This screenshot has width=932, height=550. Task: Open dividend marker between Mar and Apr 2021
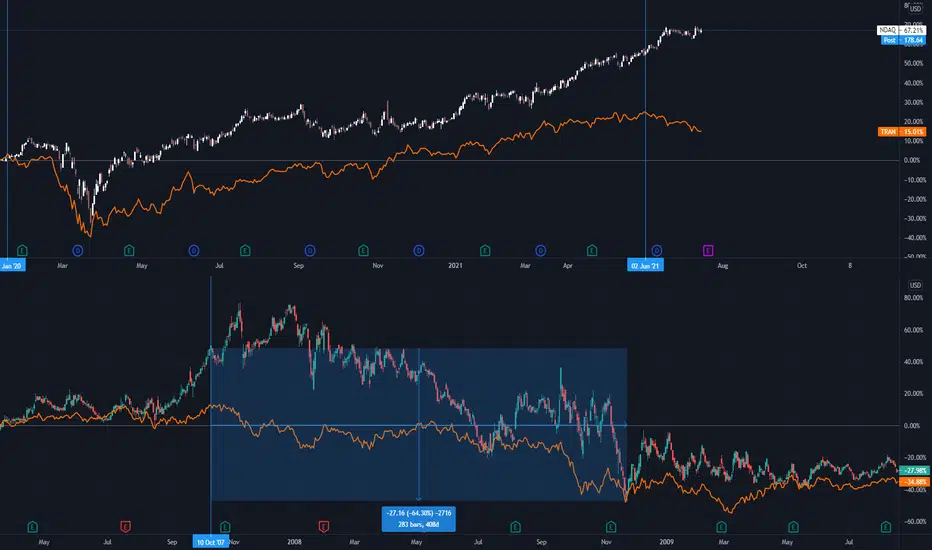540,250
